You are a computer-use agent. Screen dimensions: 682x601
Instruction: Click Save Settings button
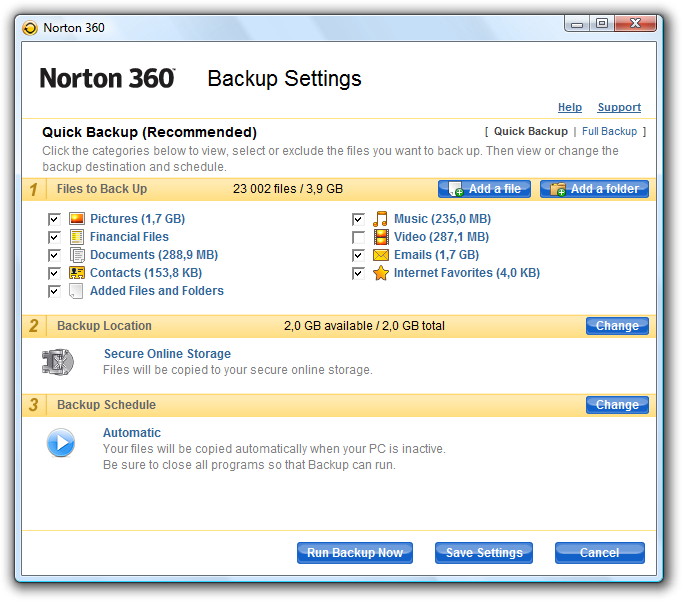(484, 553)
